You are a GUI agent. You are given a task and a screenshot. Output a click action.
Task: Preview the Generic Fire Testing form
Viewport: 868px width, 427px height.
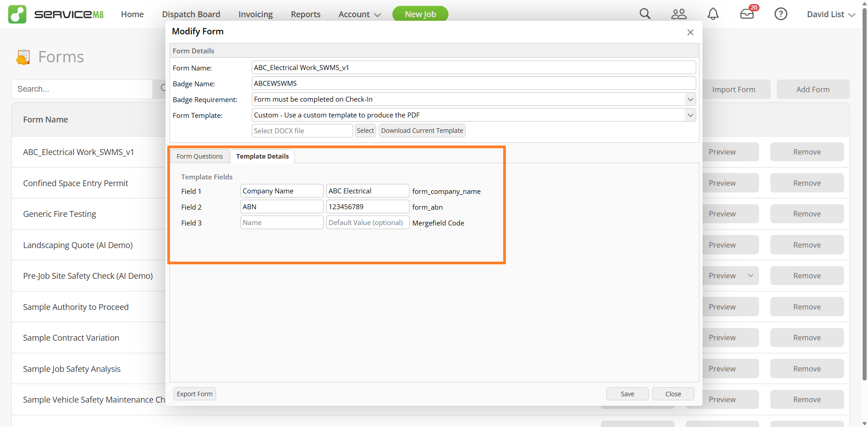[730, 214]
